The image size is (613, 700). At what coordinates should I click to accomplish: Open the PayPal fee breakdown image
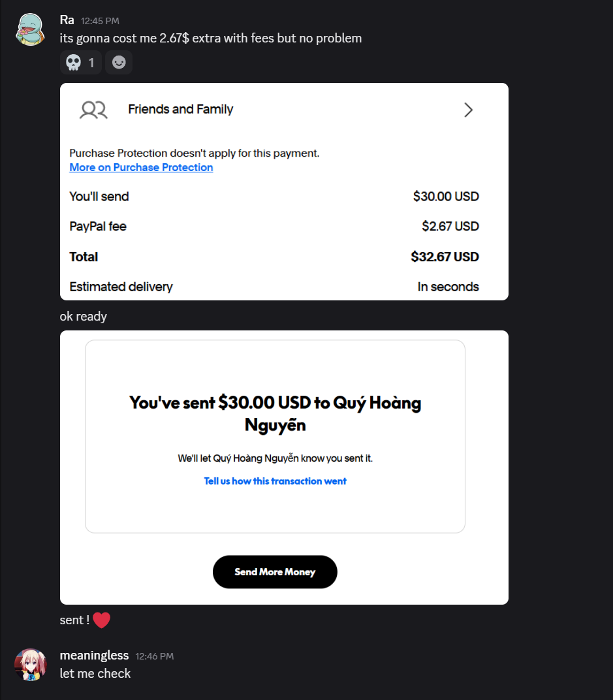(x=285, y=191)
